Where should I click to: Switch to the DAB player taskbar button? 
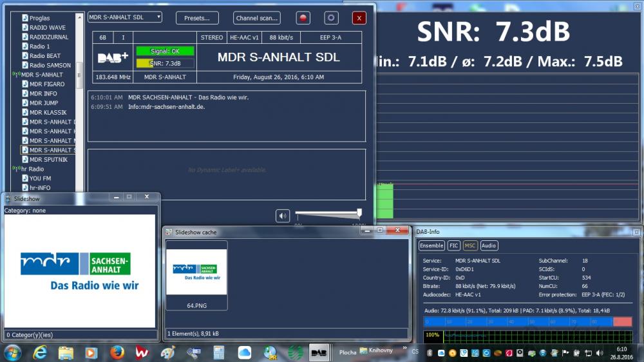319,352
